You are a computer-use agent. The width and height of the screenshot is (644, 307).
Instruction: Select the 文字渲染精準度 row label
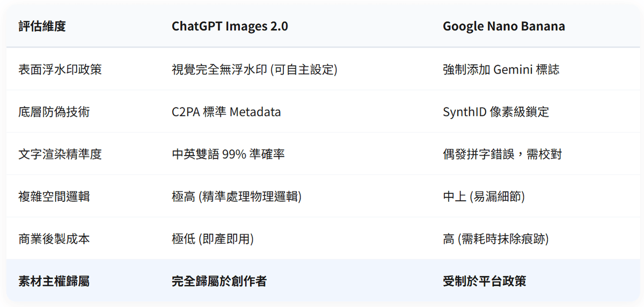pyautogui.click(x=60, y=154)
